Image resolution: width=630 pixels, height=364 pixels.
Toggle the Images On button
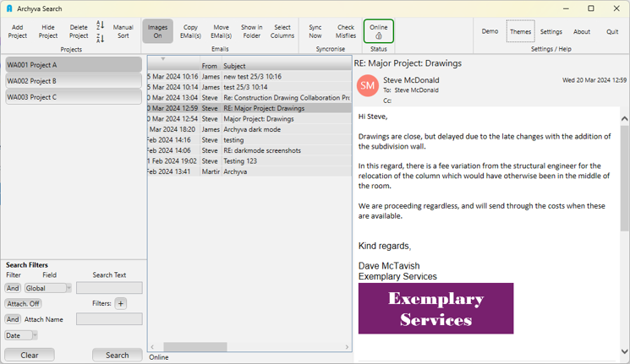157,31
